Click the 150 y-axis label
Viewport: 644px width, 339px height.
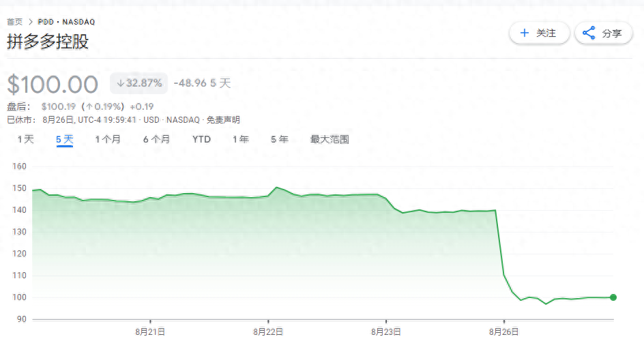[19, 188]
